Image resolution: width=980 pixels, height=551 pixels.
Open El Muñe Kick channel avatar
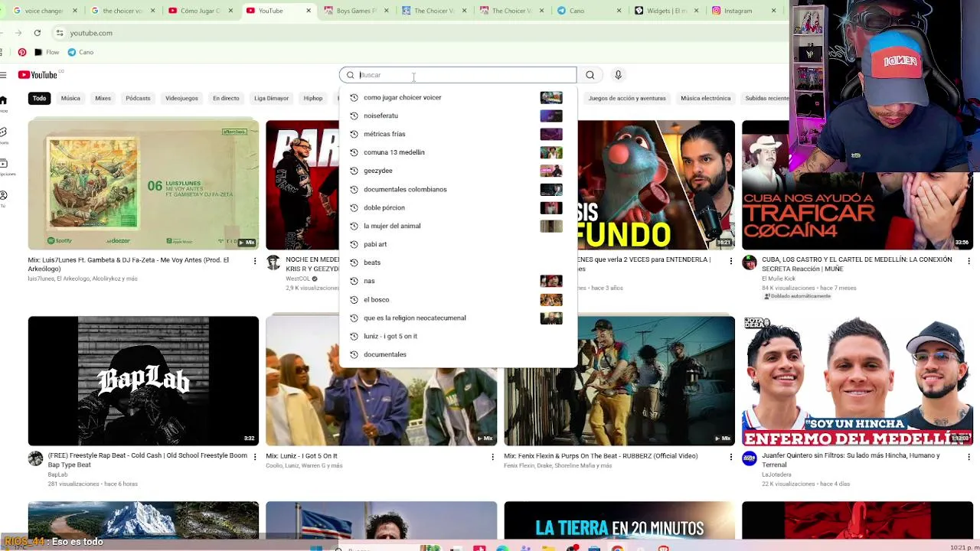pyautogui.click(x=750, y=263)
